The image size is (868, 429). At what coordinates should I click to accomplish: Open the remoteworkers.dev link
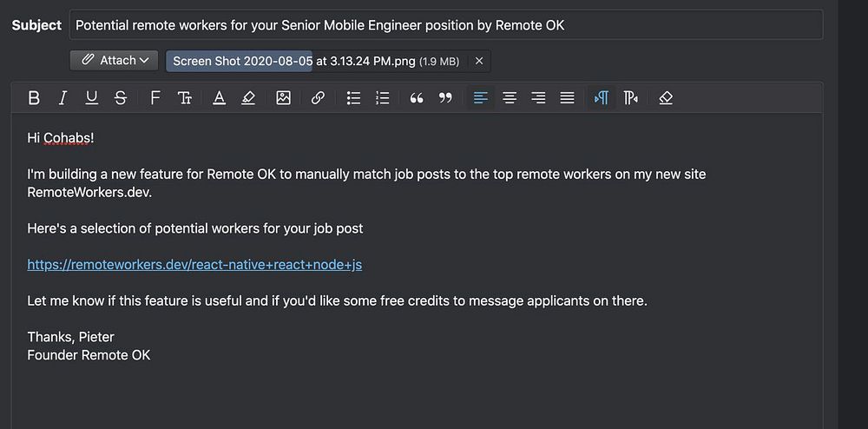coord(194,265)
